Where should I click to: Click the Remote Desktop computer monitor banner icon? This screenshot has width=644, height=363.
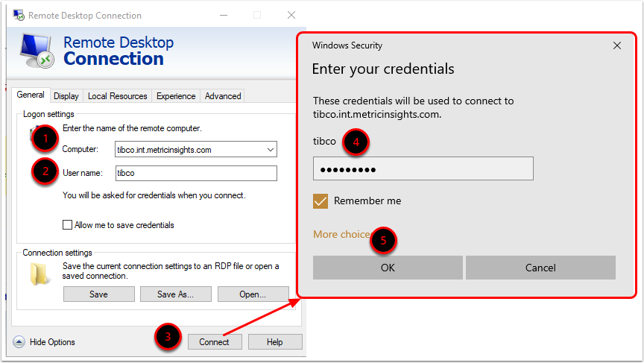(x=37, y=51)
